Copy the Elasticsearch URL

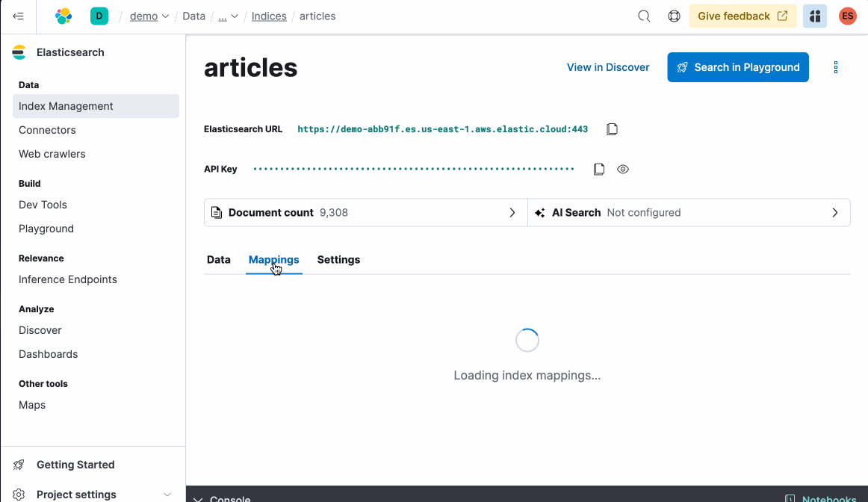tap(612, 128)
